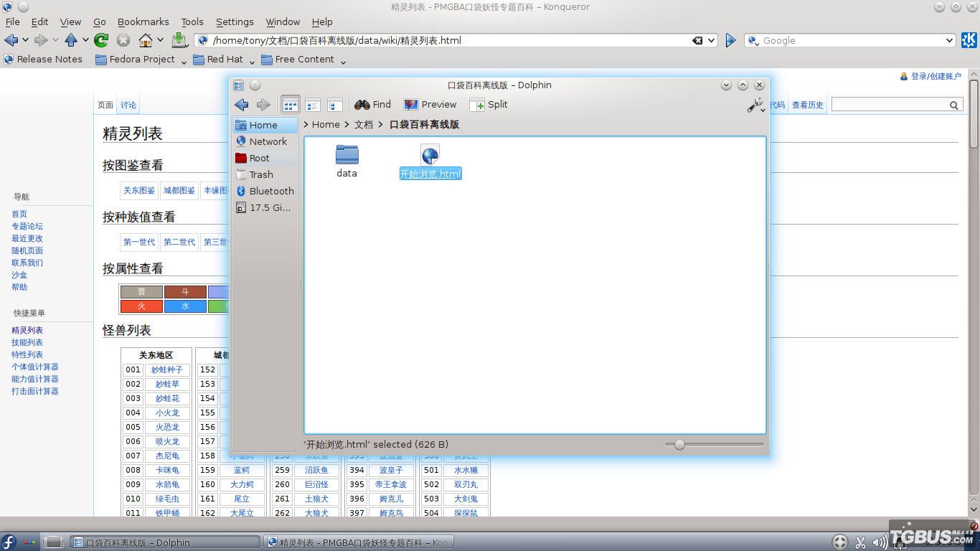Switch Dolphin to Details view mode
The image size is (980, 551).
tap(334, 105)
